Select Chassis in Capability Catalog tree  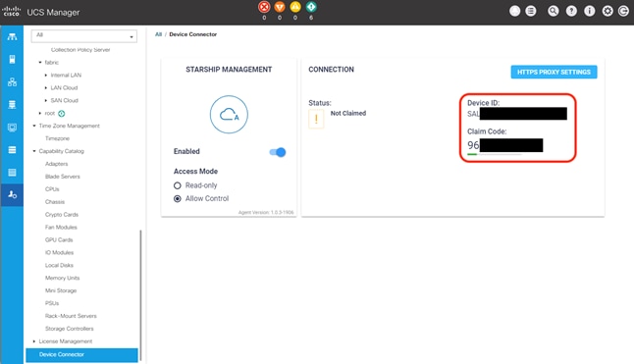coord(55,201)
